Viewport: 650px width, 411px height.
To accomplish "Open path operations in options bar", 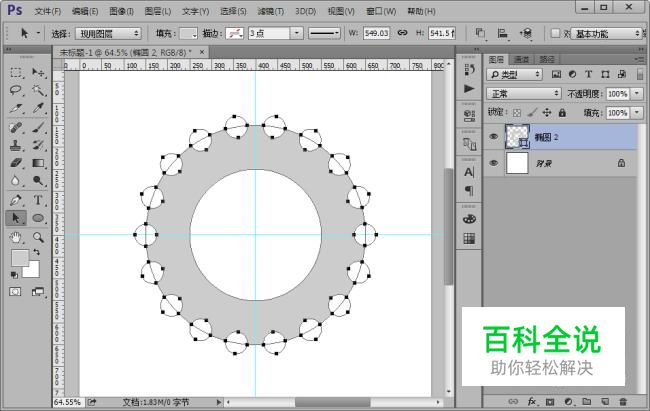I will coord(480,33).
